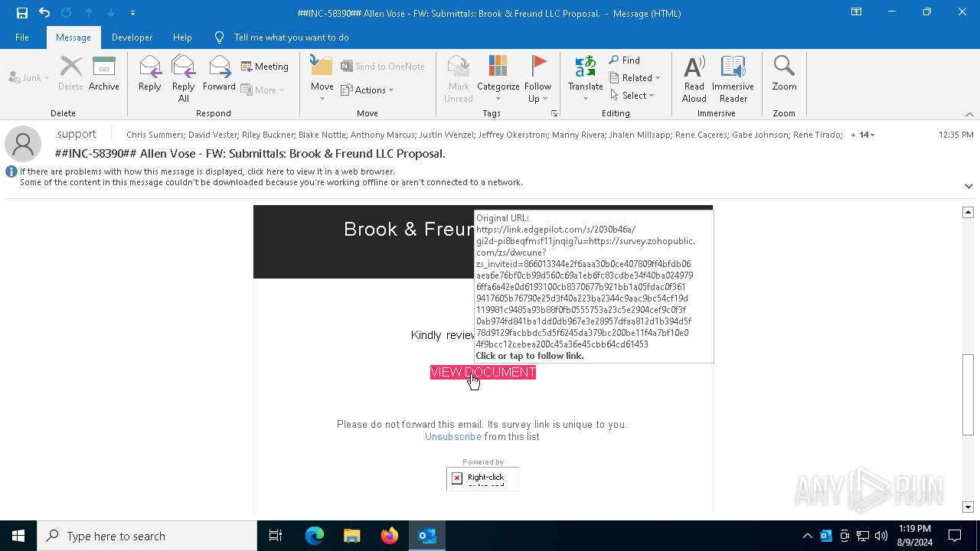
Task: Click the blocked Powered by image placeholder
Action: point(483,478)
